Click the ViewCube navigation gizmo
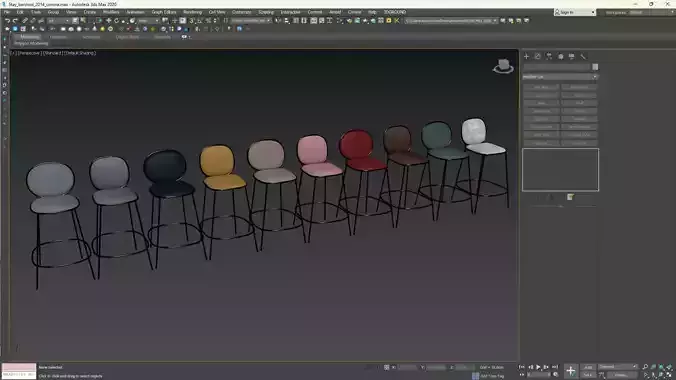This screenshot has width=676, height=380. [503, 66]
